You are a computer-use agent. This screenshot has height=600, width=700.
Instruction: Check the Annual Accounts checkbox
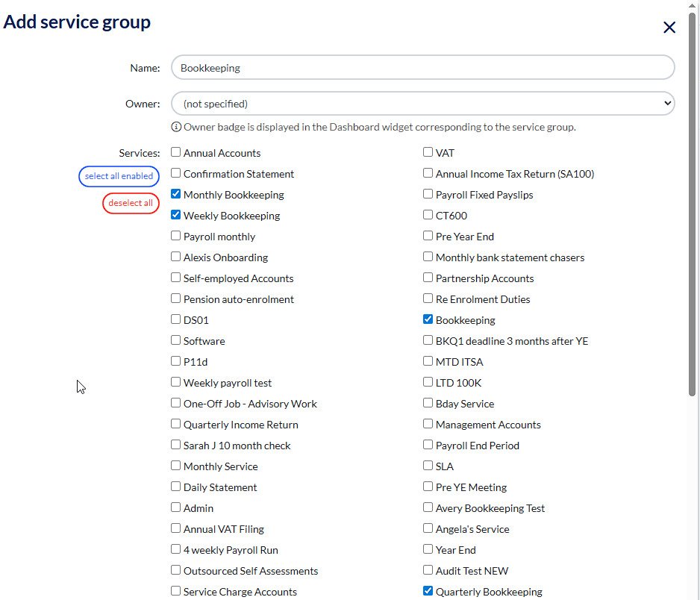pyautogui.click(x=176, y=152)
